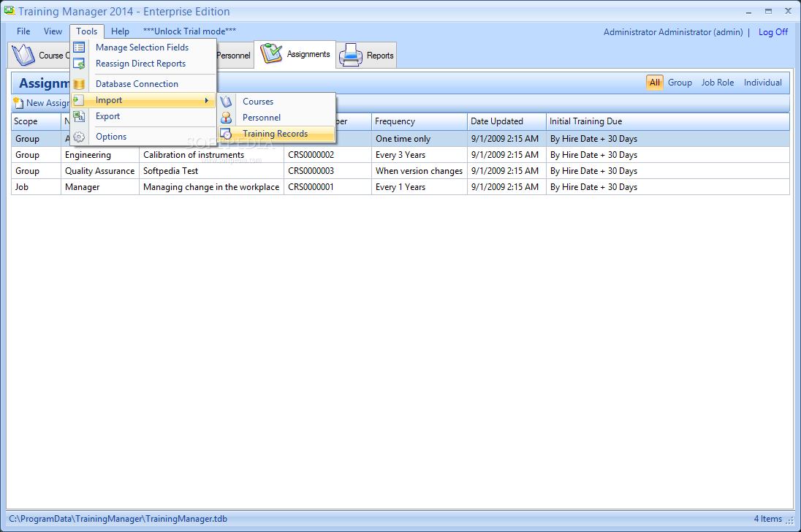
Task: Click the Export menu item icon
Action: pos(79,116)
